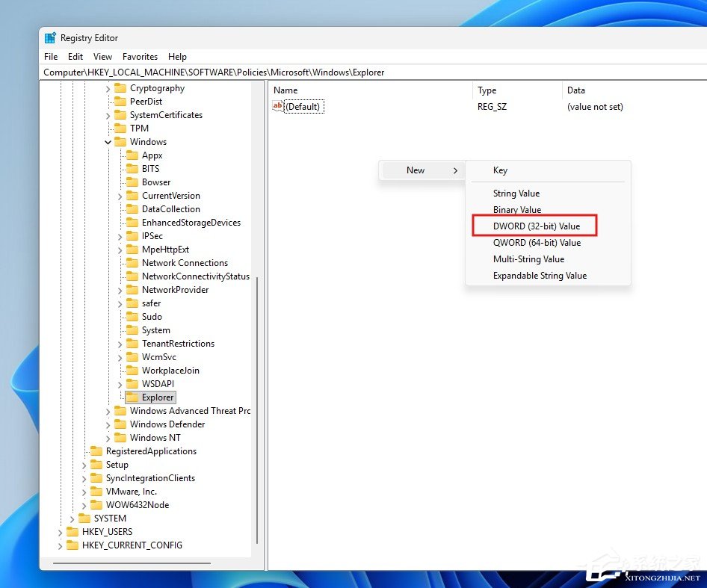Click the HKEY_CURRENT_CONFIG folder icon
This screenshot has height=588, width=707.
[72, 545]
